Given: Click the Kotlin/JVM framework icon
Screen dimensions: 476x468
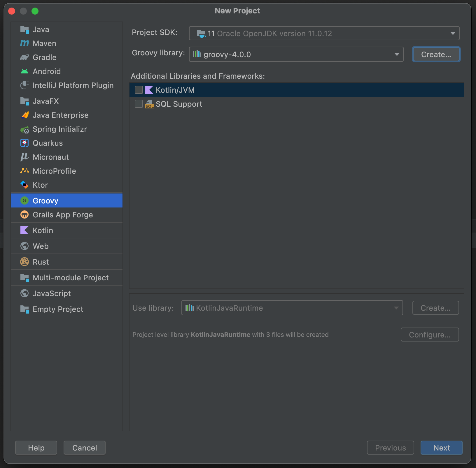Looking at the screenshot, I should click(149, 90).
